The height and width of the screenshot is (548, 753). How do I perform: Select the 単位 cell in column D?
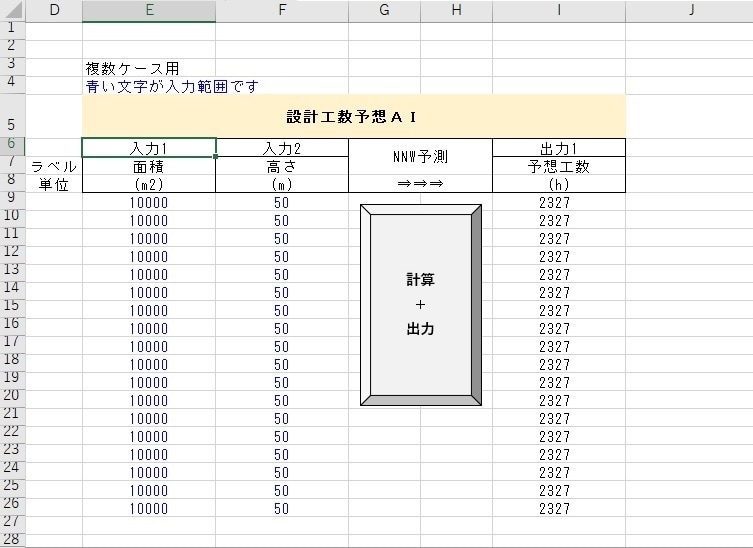pos(54,184)
